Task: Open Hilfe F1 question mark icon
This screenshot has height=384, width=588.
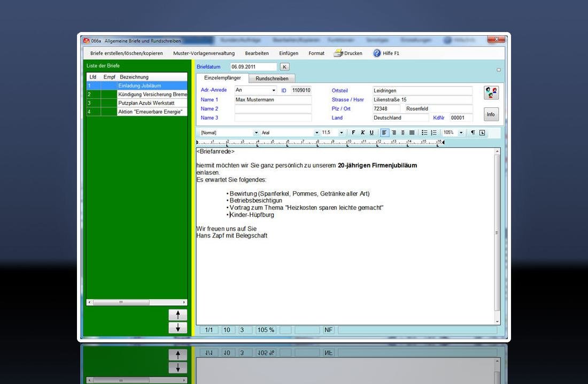Action: 377,53
